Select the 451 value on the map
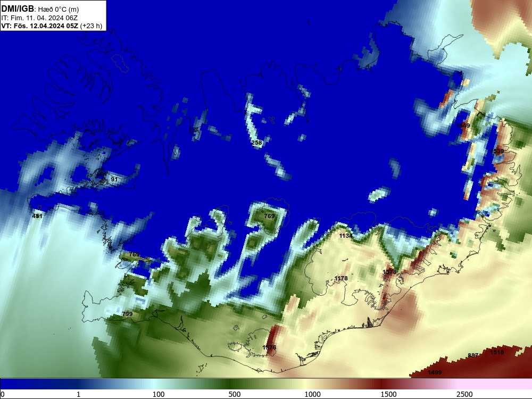Image resolution: width=532 pixels, height=399 pixels. pos(37,216)
